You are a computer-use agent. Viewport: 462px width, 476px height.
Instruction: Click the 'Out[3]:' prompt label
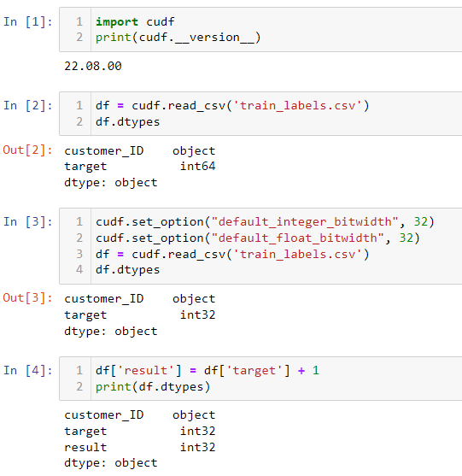pos(28,297)
